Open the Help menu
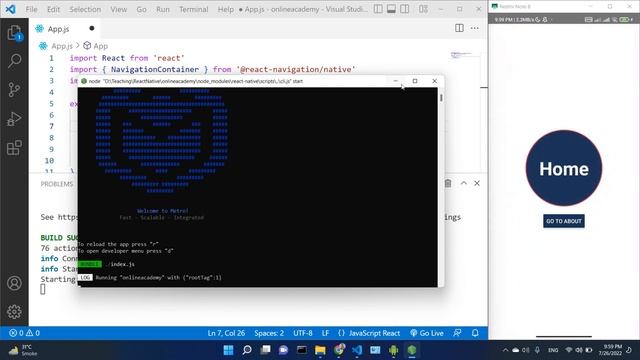 [x=225, y=9]
